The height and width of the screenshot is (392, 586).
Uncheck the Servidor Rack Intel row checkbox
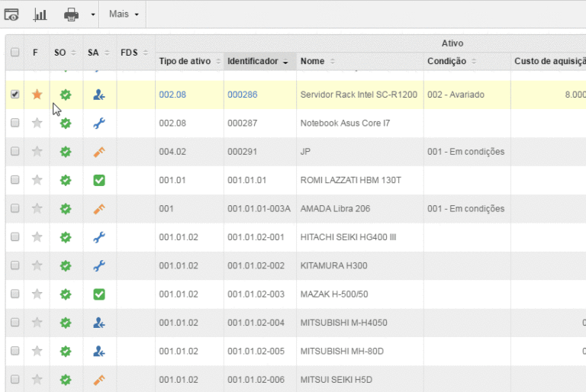(14, 95)
